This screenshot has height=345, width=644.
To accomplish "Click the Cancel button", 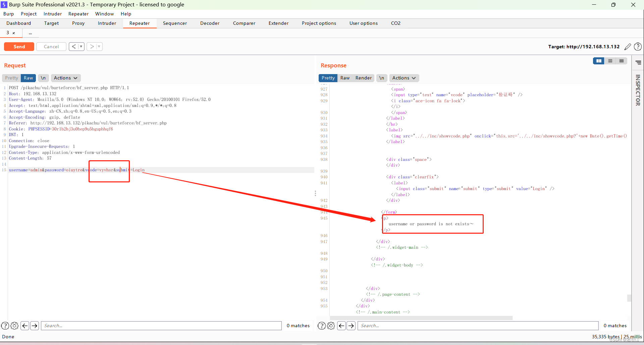I will pyautogui.click(x=51, y=47).
